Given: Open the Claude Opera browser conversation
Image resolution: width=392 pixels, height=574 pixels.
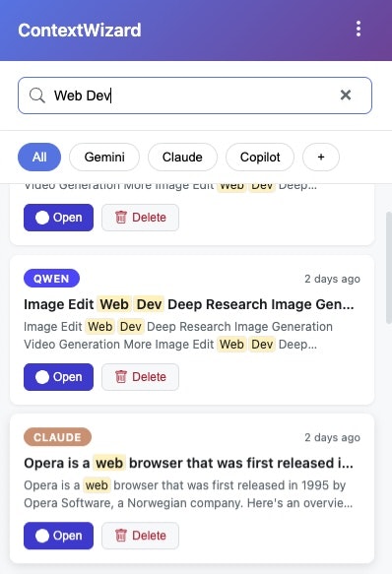Looking at the screenshot, I should point(59,536).
